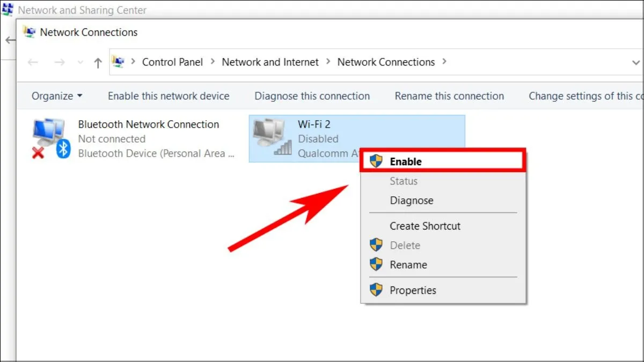Click the forward arrow navigation button
This screenshot has width=644, height=362.
coord(60,63)
